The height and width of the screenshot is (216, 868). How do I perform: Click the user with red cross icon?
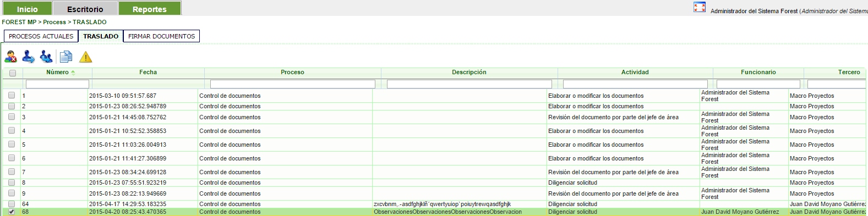(10, 57)
